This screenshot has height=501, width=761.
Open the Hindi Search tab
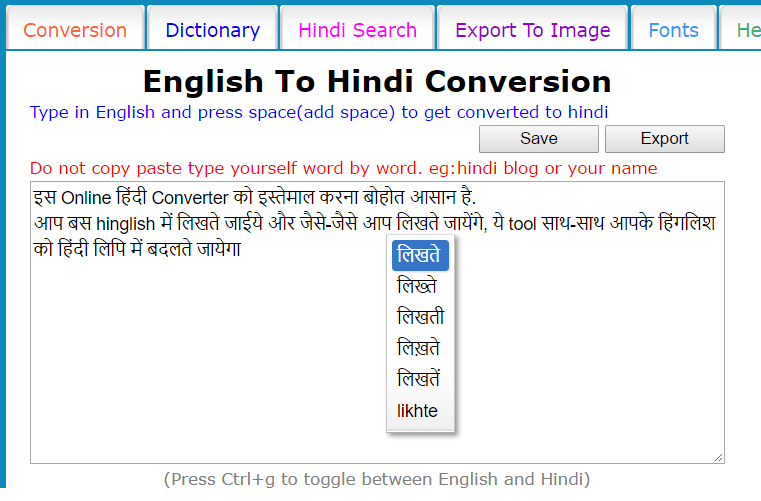click(x=357, y=28)
